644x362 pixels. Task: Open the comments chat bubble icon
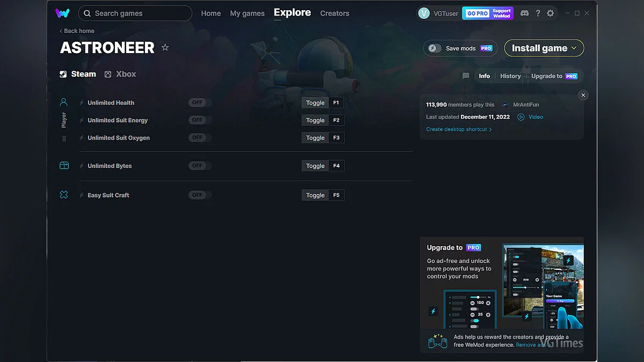466,76
